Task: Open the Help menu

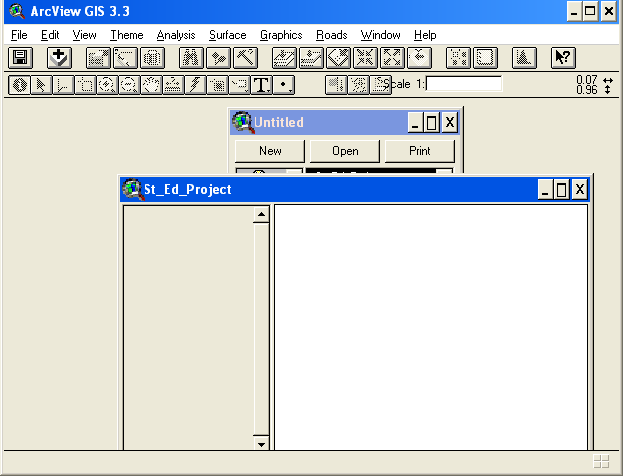Action: tap(425, 35)
